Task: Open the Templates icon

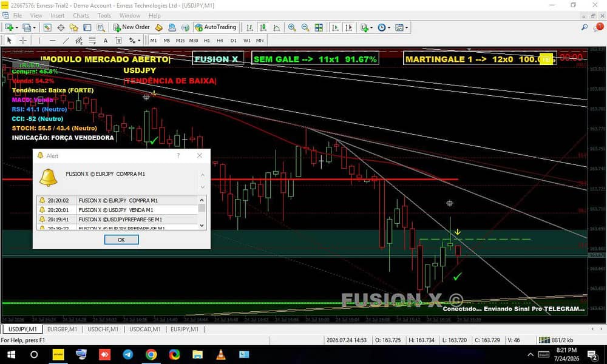Action: coord(399,27)
